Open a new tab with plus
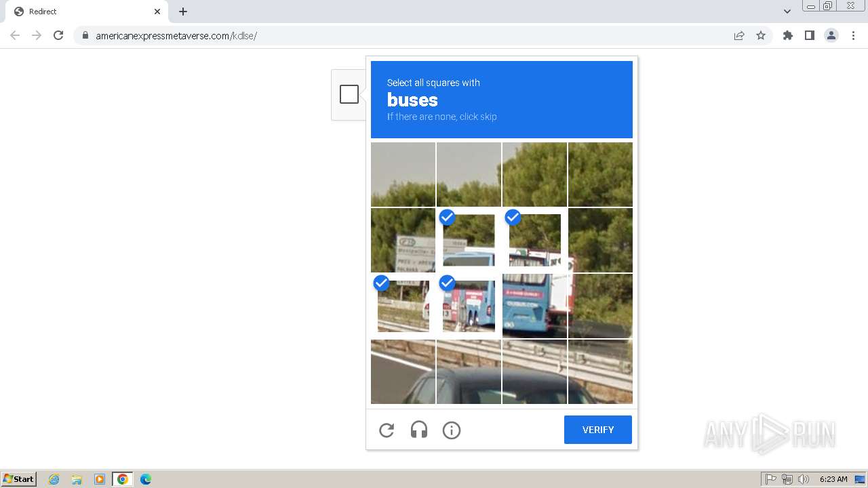868x488 pixels. tap(183, 12)
